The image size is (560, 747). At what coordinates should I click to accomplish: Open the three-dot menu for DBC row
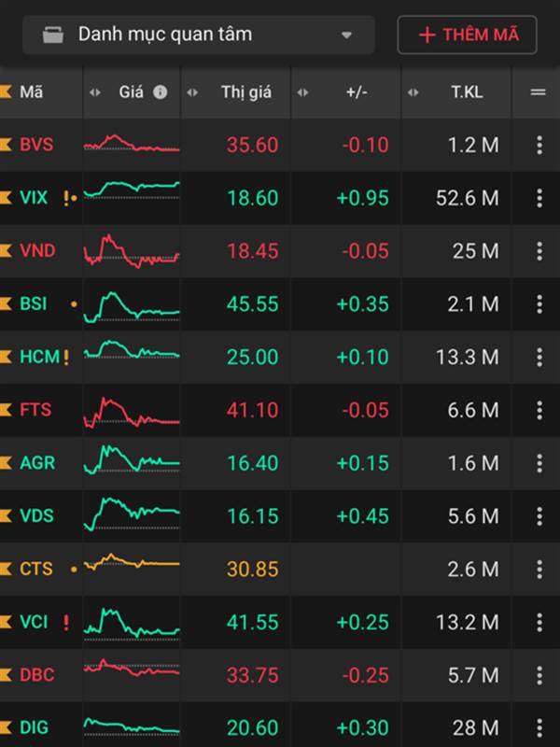click(x=539, y=675)
